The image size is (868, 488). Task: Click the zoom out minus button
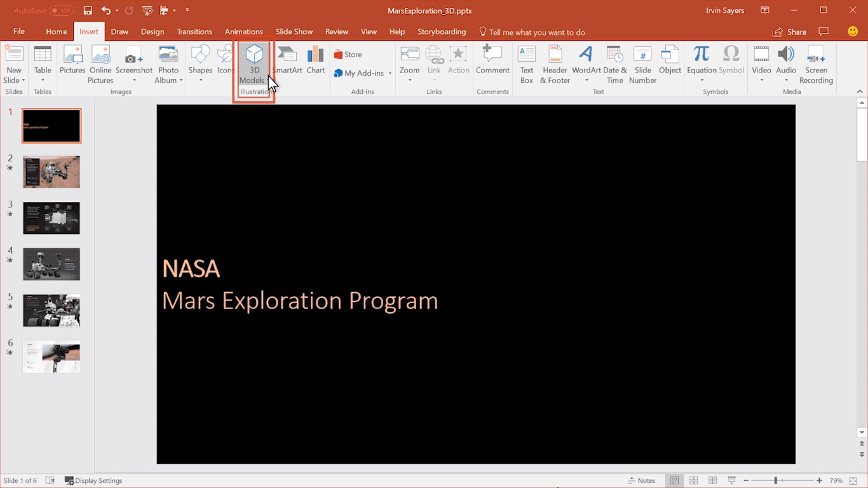746,481
